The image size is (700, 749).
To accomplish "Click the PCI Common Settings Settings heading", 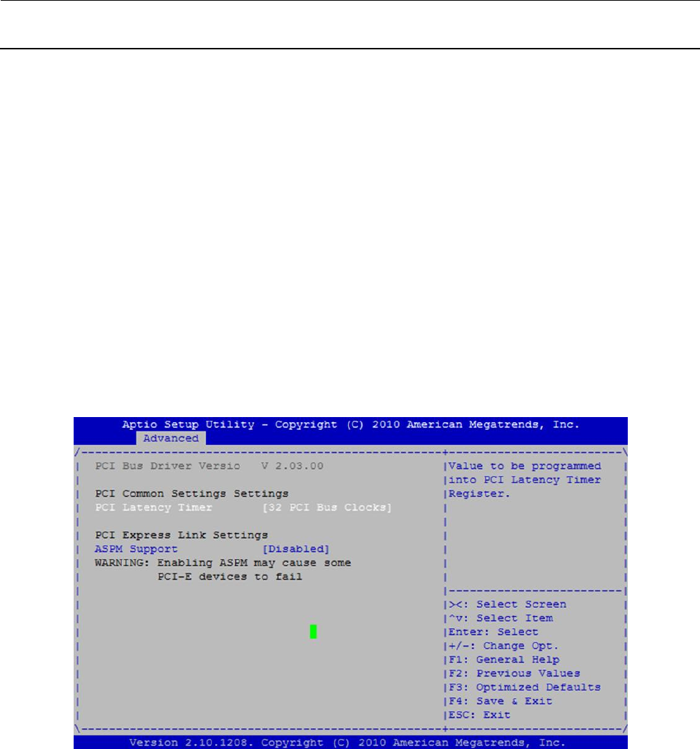I will (192, 494).
